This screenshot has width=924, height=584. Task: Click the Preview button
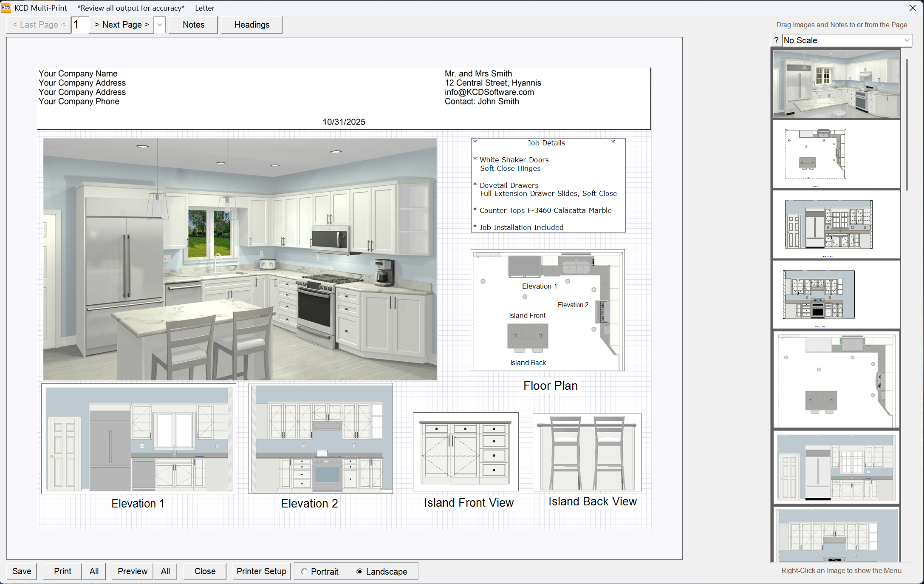click(133, 571)
